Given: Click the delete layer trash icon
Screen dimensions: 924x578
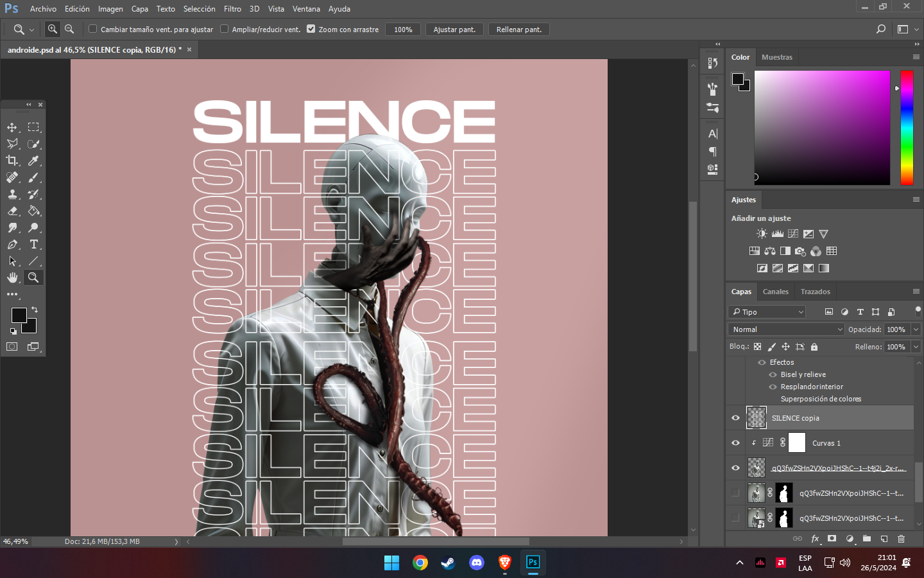Looking at the screenshot, I should click(901, 539).
